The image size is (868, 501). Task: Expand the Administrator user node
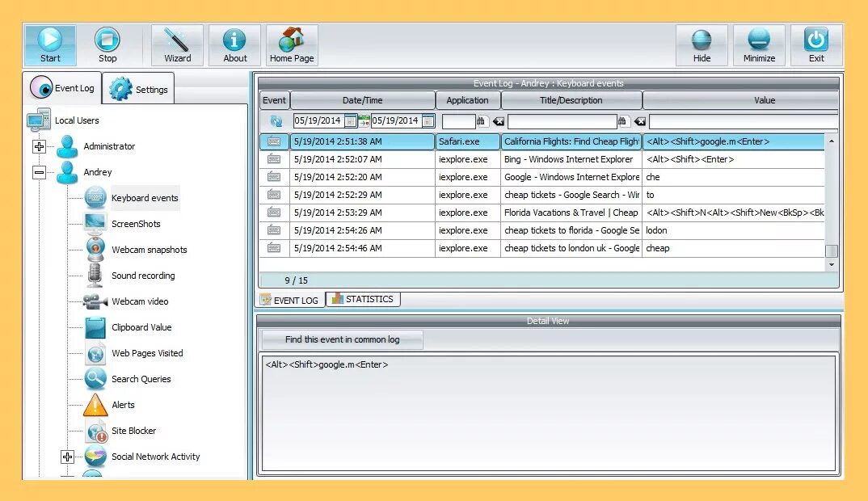pos(39,147)
